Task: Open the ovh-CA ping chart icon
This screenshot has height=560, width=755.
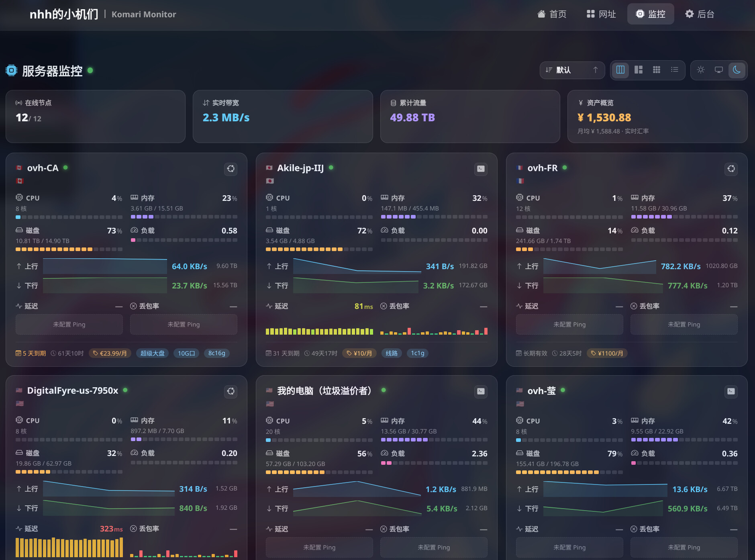Action: click(x=231, y=169)
